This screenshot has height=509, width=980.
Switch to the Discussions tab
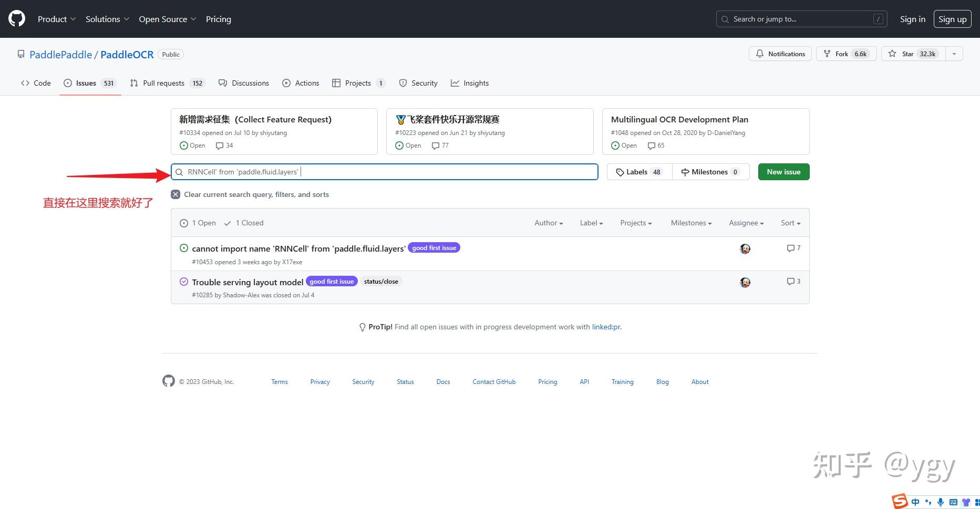(244, 83)
